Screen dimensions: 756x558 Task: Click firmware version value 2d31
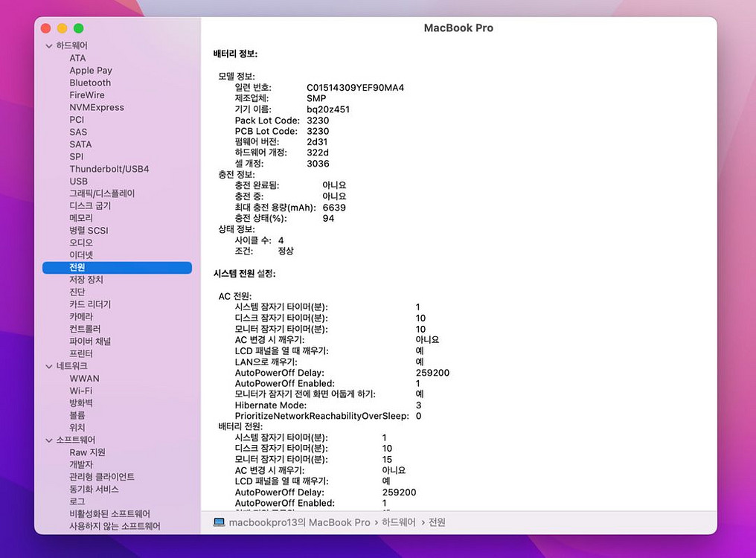[x=317, y=142]
